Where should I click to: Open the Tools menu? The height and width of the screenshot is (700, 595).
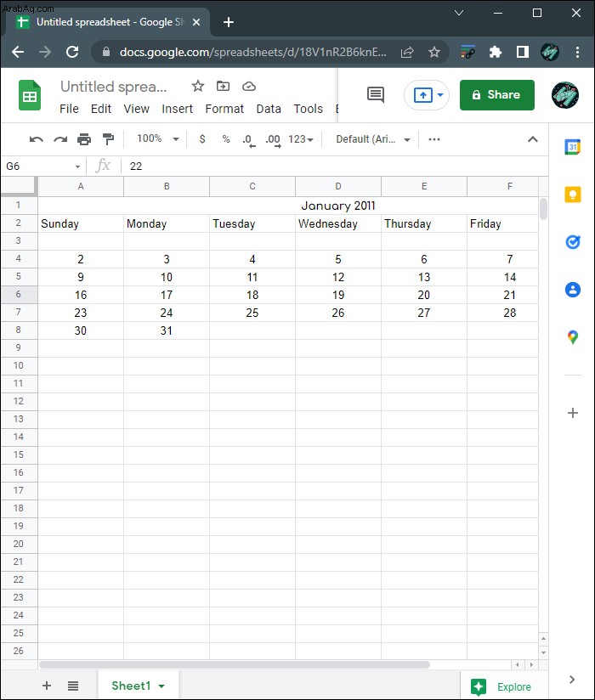point(309,109)
